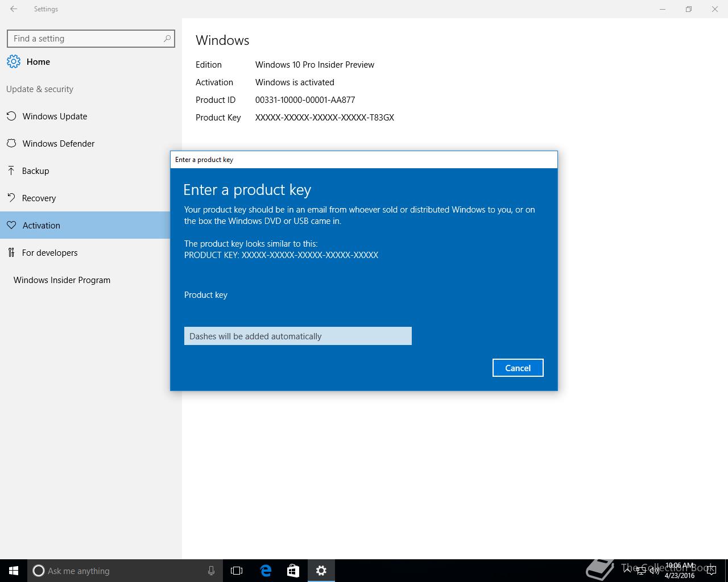Screen dimensions: 728x582
Task: Click the Windows 10 Pro Insider Preview text
Action: click(x=315, y=65)
